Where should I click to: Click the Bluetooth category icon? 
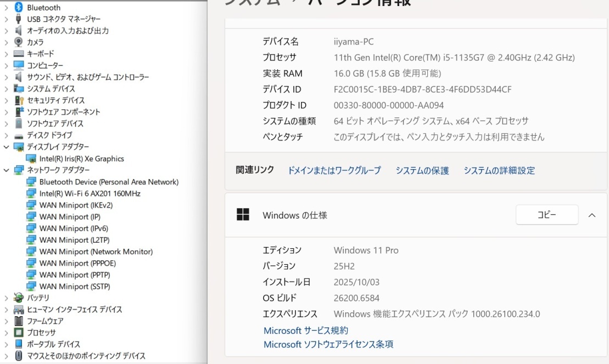coord(19,8)
